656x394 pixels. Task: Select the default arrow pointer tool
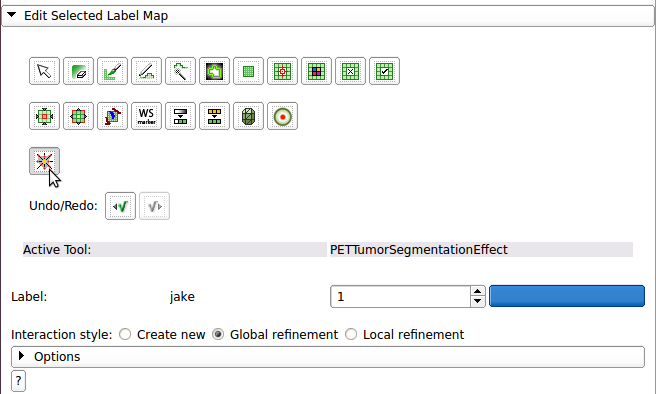point(44,71)
